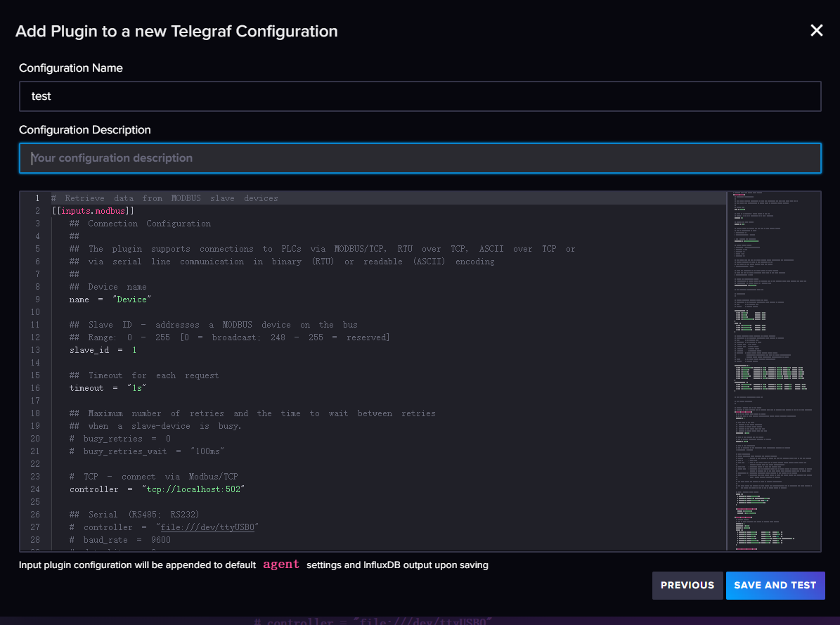Screen dimensions: 840x625
Task: Place cursor on slave_id = 1 line
Action: (x=103, y=350)
